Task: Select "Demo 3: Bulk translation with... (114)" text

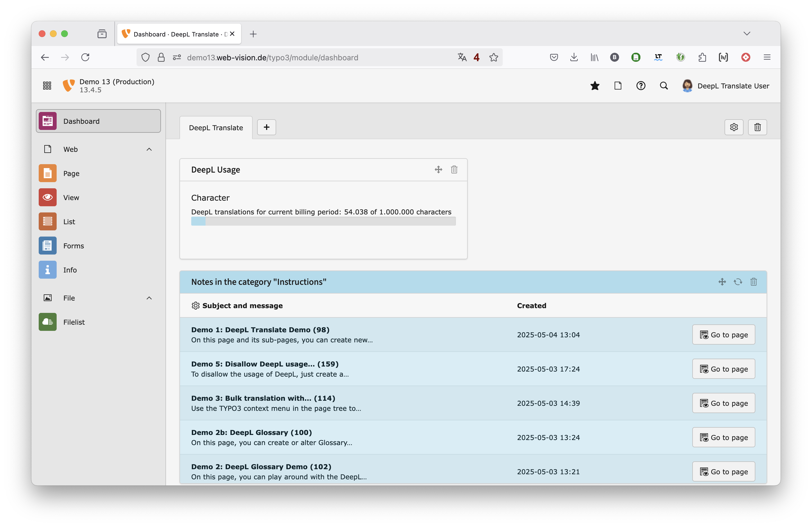Action: click(263, 398)
